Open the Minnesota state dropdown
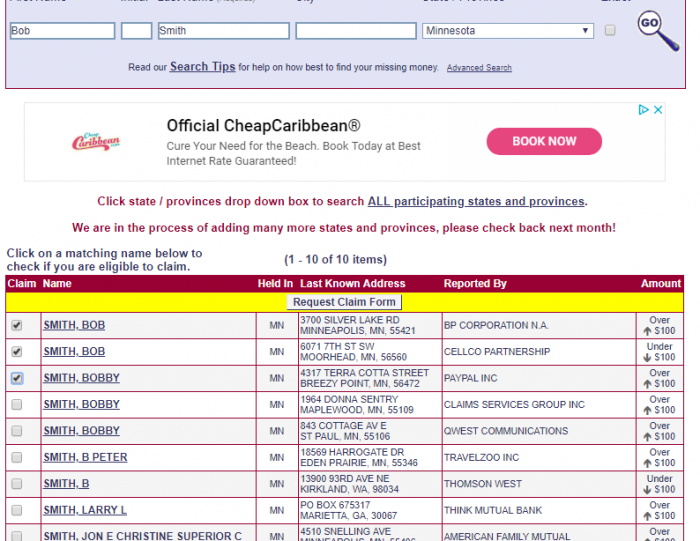 [508, 31]
